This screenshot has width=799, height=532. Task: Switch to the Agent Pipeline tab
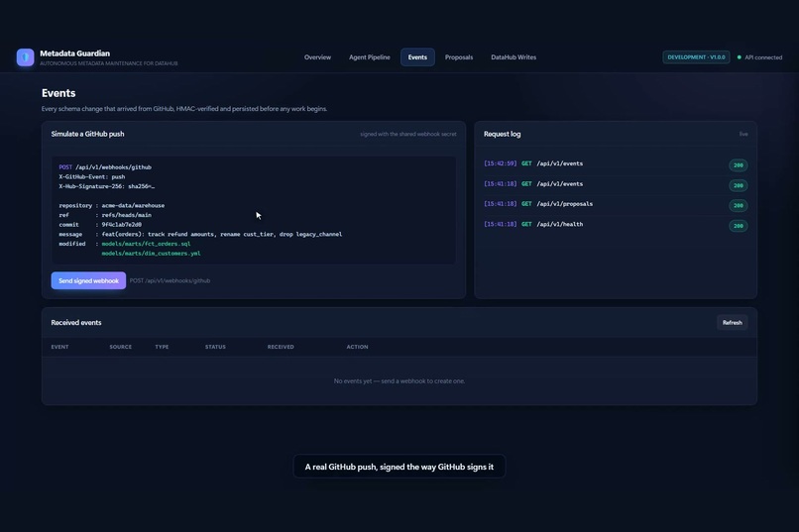370,57
